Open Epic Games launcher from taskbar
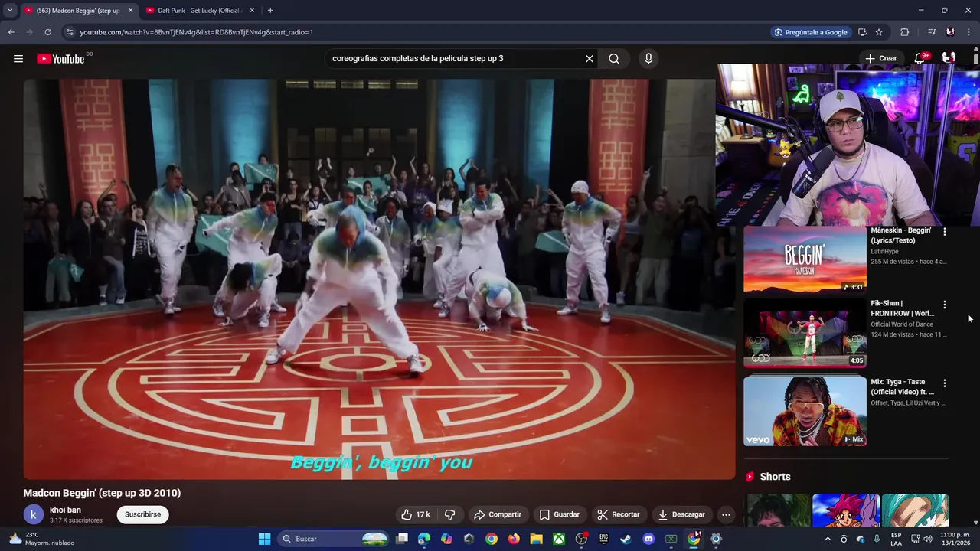980x551 pixels. [x=603, y=539]
